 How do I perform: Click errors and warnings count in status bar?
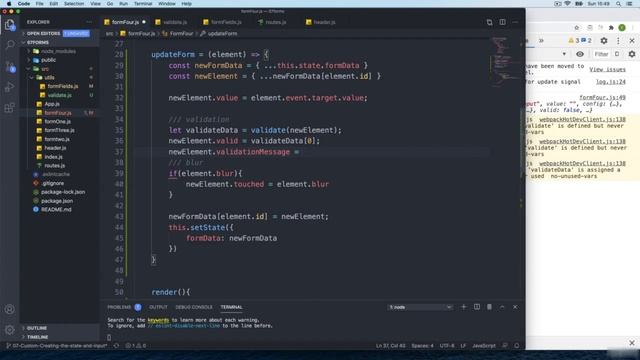coord(136,346)
